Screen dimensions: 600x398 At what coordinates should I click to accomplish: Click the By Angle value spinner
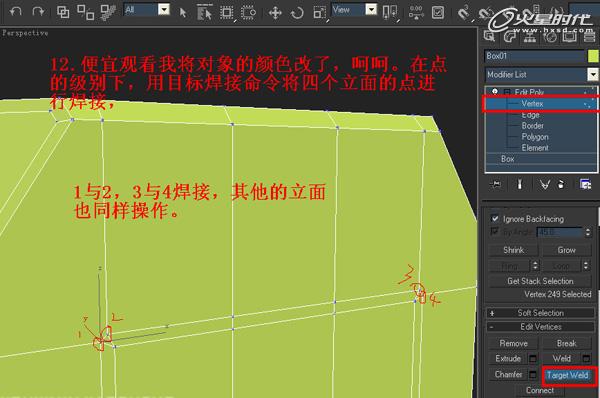point(588,232)
